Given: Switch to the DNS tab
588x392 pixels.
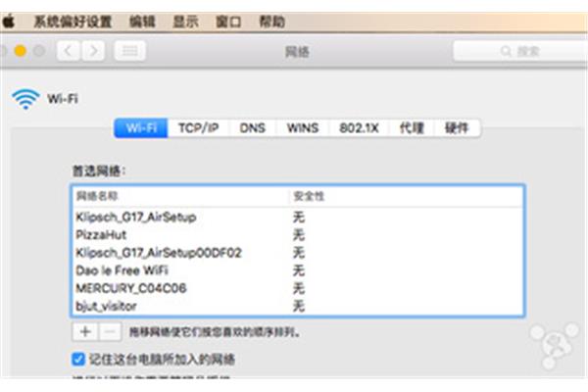Looking at the screenshot, I should point(253,128).
